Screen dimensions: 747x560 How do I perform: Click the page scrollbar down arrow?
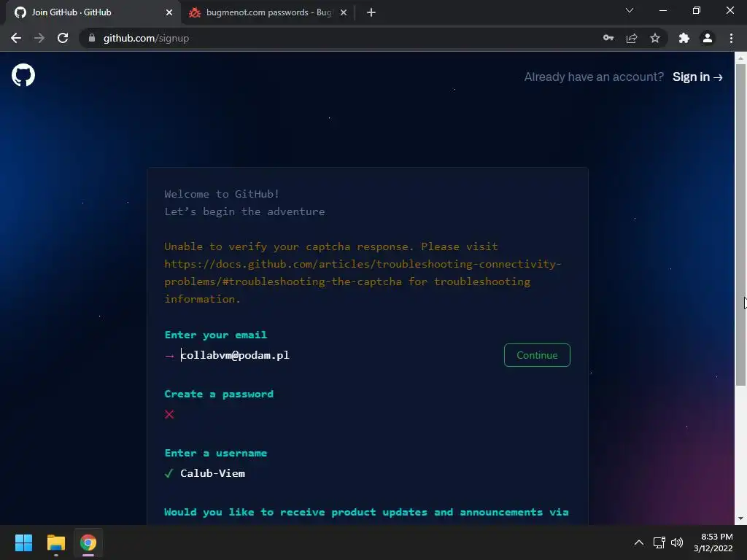pos(740,518)
